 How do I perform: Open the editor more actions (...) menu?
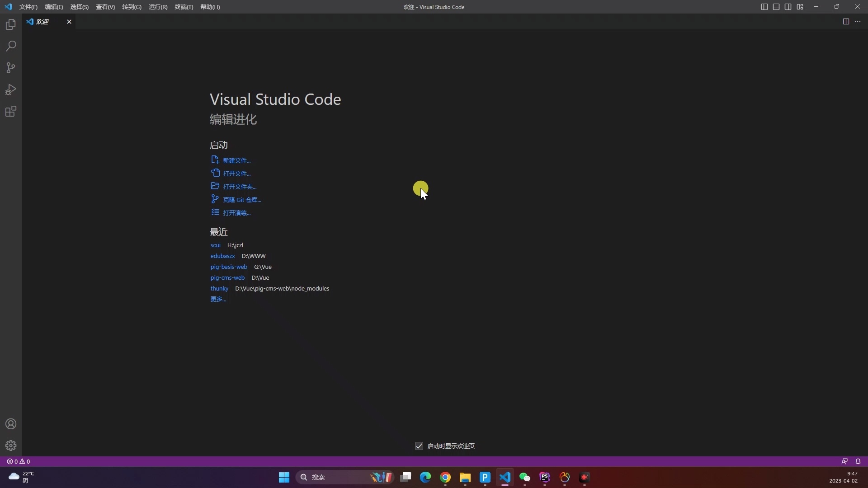point(858,21)
